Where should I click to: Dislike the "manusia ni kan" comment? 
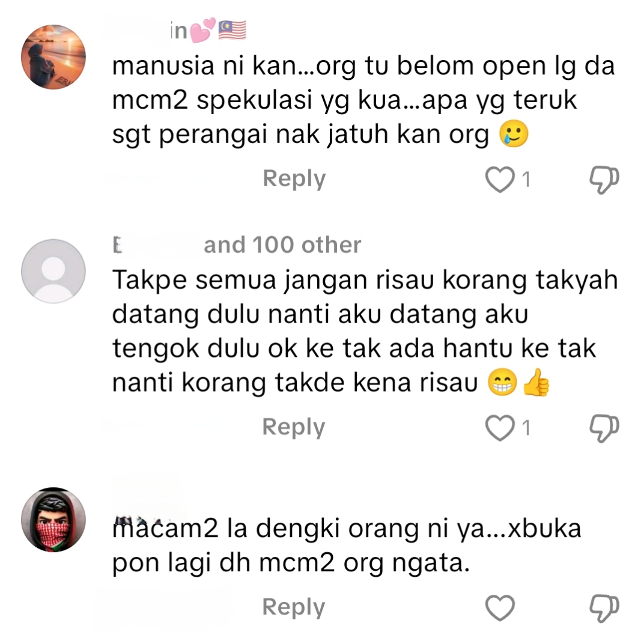(604, 180)
